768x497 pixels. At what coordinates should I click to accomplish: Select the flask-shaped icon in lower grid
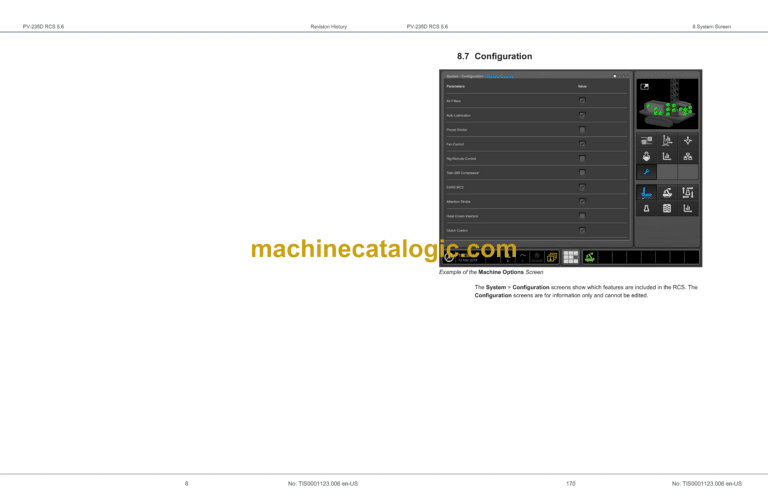click(647, 209)
